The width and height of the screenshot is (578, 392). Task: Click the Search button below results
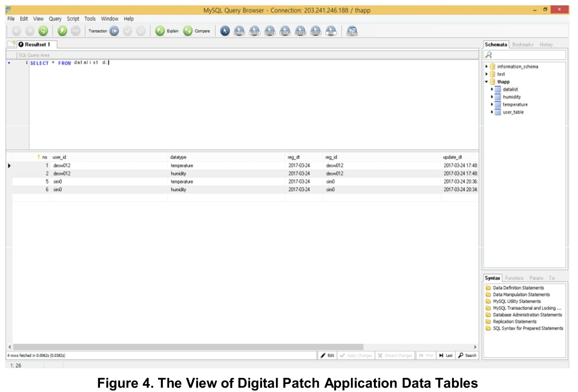point(467,355)
